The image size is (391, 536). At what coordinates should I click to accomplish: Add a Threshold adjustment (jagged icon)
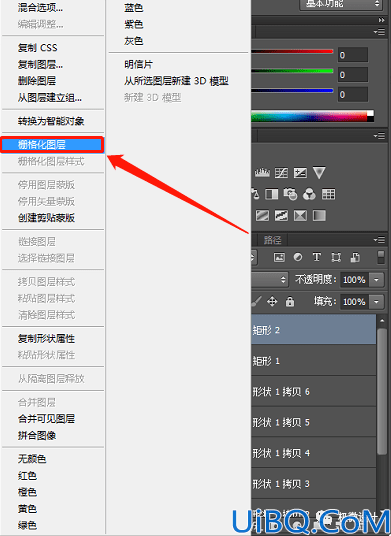281,216
